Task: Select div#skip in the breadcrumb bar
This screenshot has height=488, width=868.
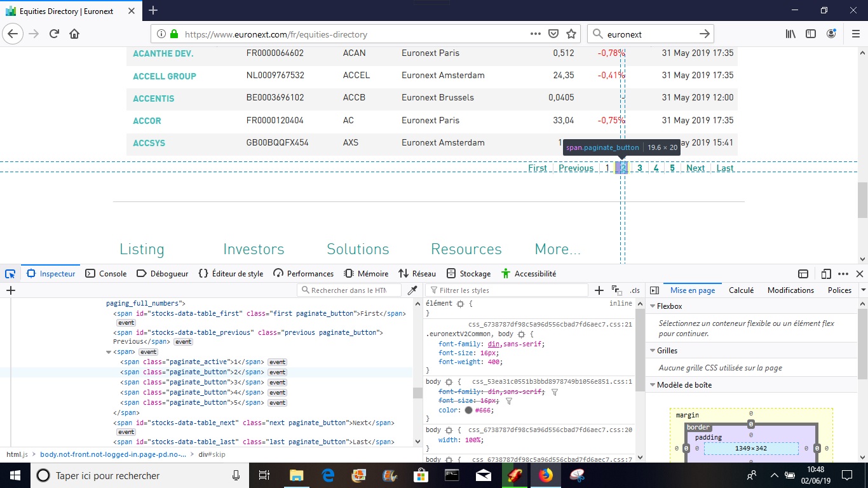Action: [x=212, y=454]
